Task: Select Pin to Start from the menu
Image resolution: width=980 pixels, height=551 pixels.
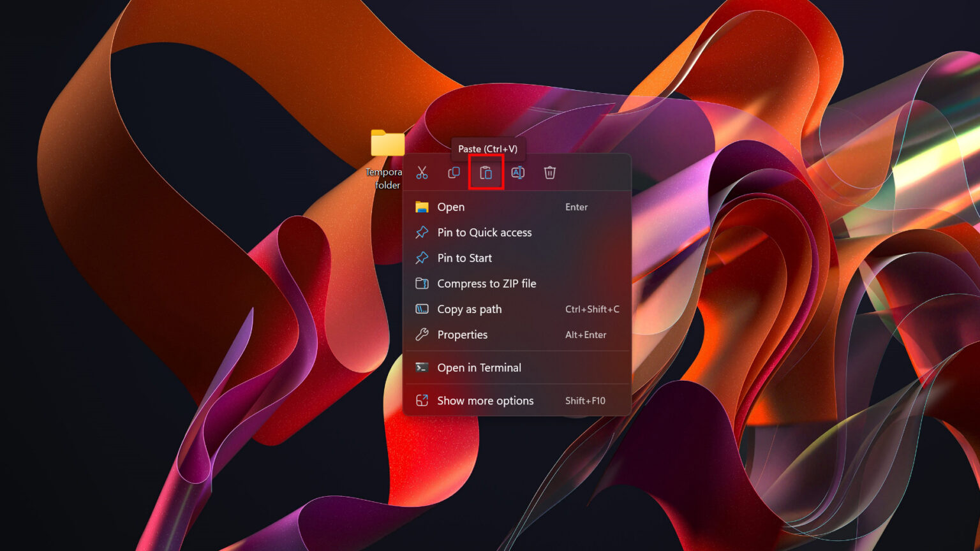Action: click(x=464, y=258)
